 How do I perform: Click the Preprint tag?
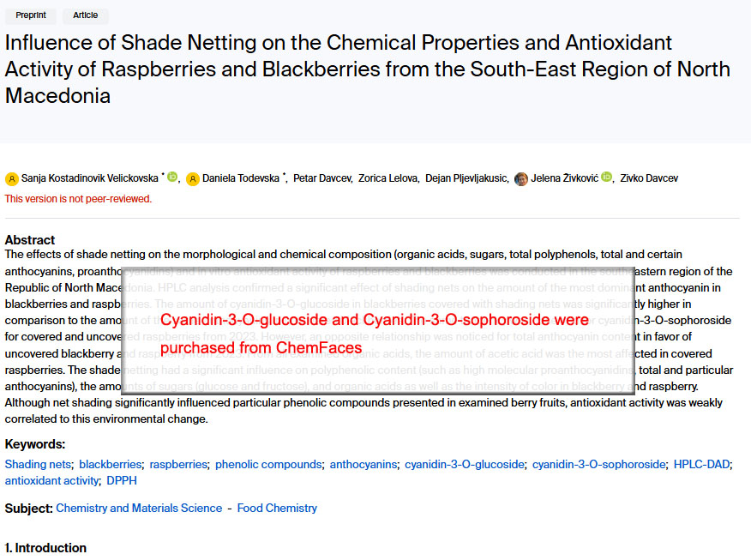31,15
